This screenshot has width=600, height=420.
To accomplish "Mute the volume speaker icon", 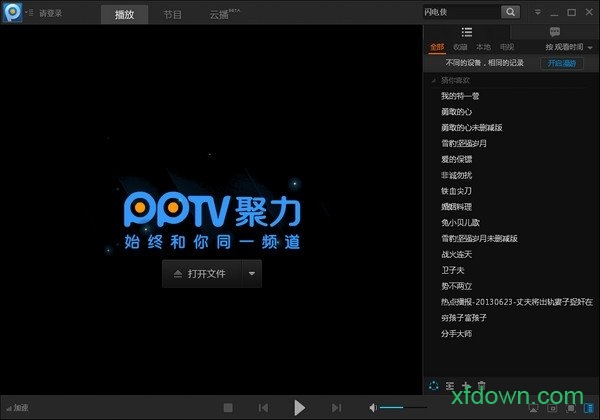I will [373, 408].
